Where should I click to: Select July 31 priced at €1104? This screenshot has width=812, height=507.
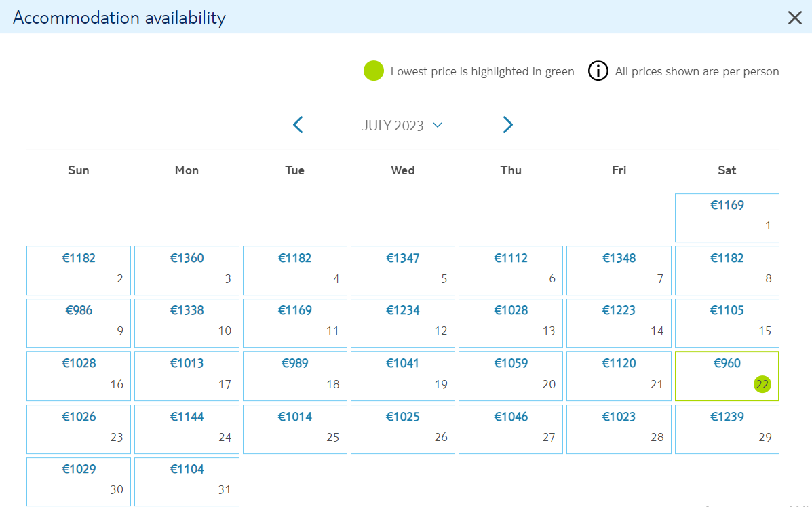[x=187, y=482]
